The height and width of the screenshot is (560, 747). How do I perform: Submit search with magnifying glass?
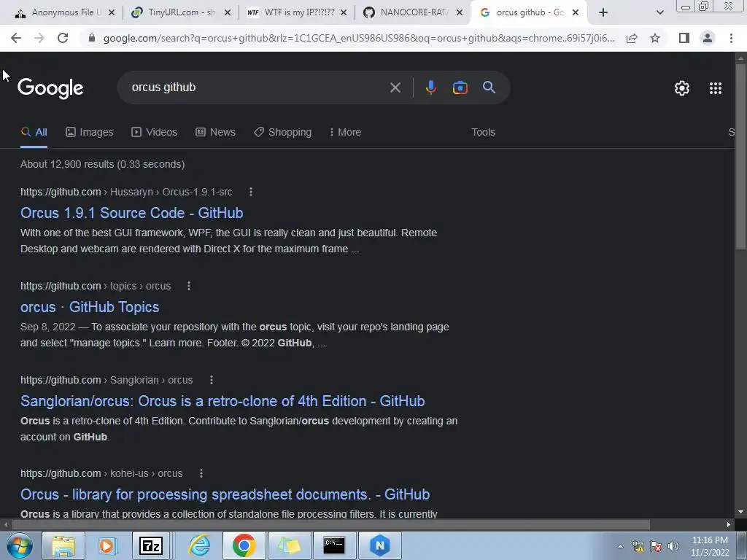coord(489,87)
